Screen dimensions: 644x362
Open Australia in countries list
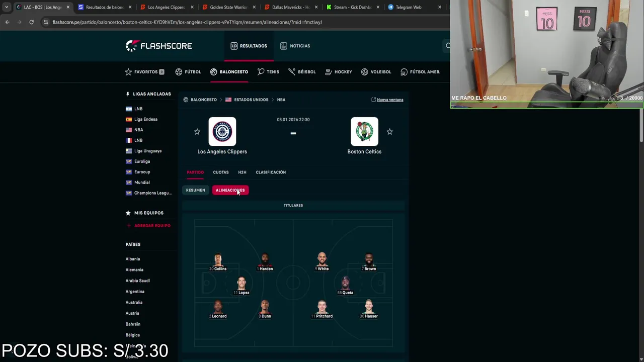coord(134,302)
